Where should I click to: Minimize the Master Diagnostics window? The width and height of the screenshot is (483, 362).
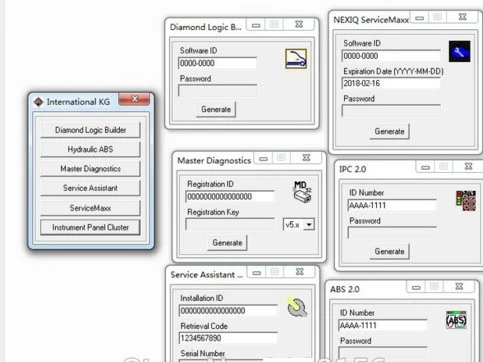[x=263, y=158]
